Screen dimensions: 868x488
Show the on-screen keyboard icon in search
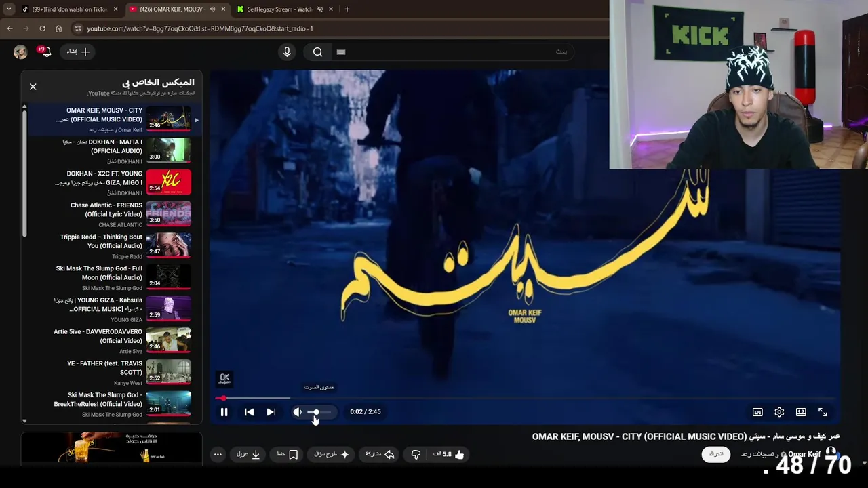coord(341,52)
